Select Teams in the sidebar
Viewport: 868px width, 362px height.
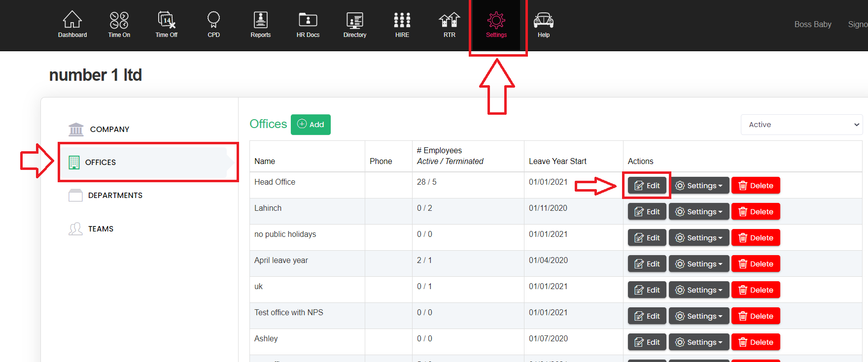101,229
